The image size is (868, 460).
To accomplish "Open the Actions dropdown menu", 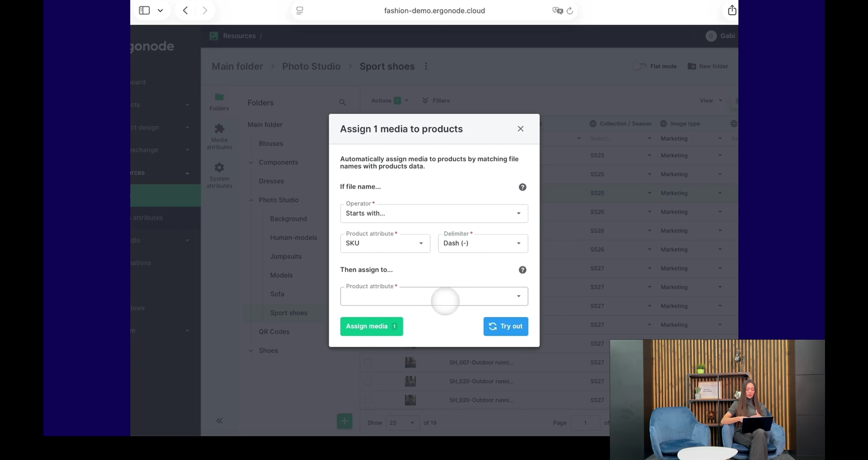I will [x=389, y=101].
